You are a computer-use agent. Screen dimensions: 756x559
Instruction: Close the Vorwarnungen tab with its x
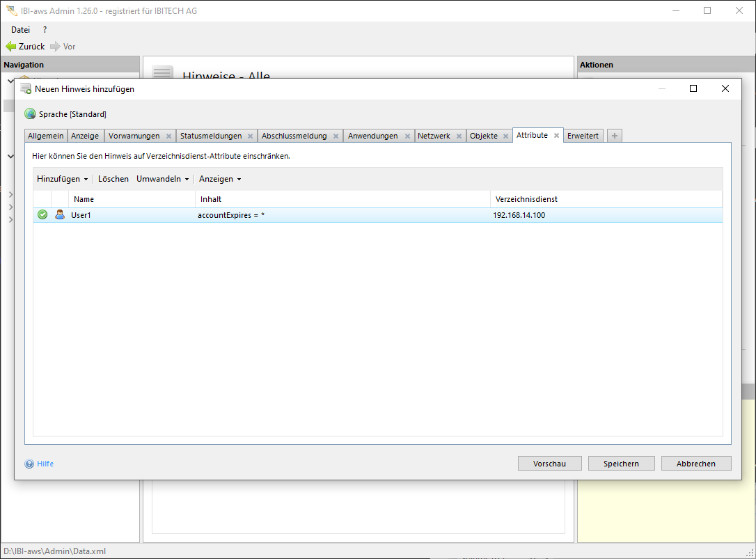click(x=168, y=136)
